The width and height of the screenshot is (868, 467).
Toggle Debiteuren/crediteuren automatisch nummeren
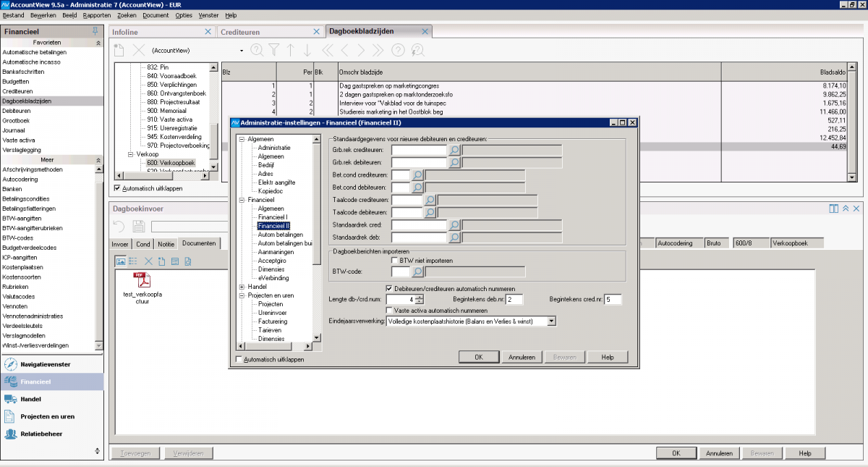(389, 287)
